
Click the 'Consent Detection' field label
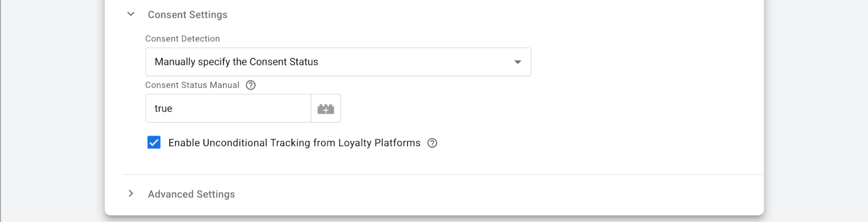point(182,39)
